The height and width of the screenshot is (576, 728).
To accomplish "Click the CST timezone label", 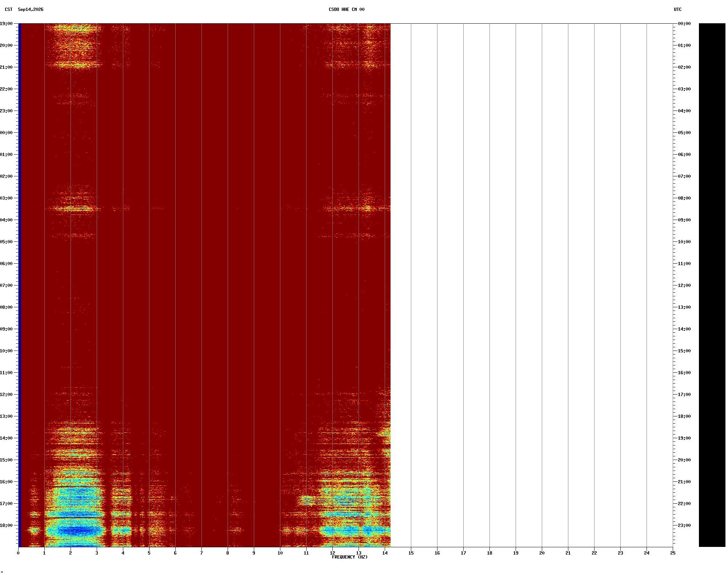I will tap(9, 9).
